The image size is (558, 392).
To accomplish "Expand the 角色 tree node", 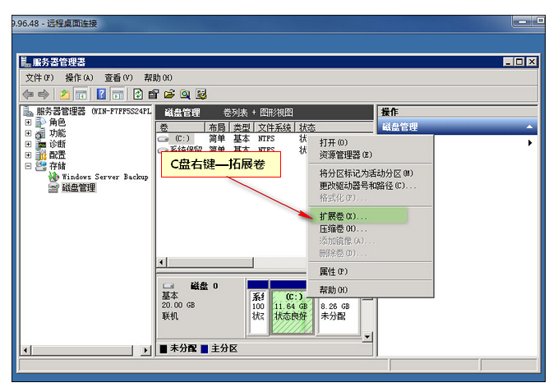I will pyautogui.click(x=29, y=122).
